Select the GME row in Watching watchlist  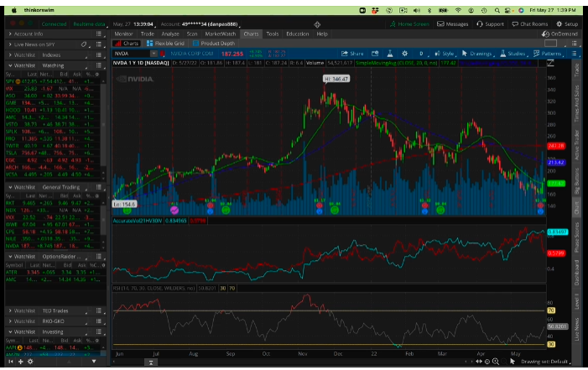[x=53, y=103]
